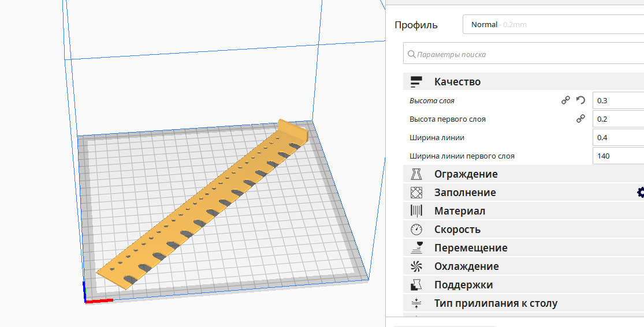Click the Высота первого слоя field showing 0.2
Viewport: 644px width, 327px height.
(x=618, y=119)
